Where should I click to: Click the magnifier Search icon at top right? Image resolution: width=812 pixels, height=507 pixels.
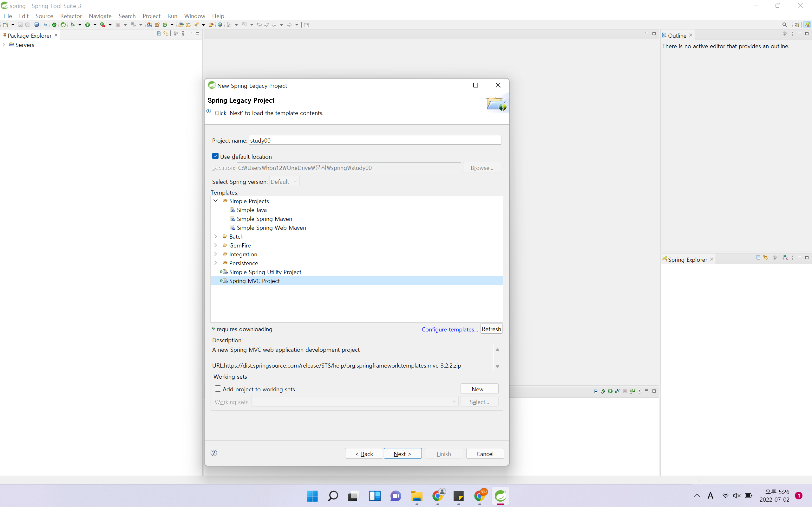[784, 25]
